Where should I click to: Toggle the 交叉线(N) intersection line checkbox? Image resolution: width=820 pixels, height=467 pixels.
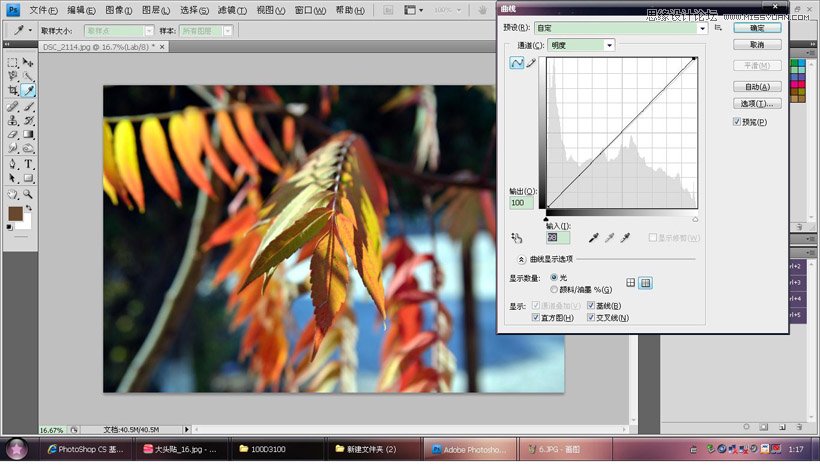[591, 317]
